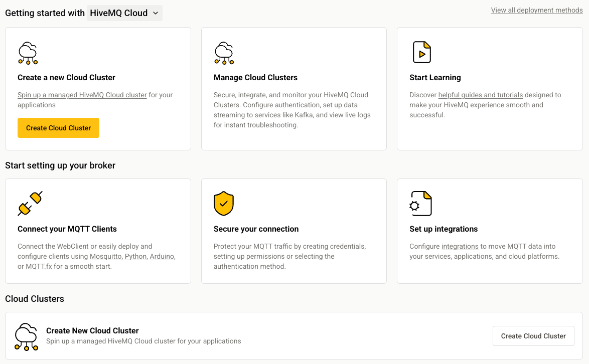Click the bottom Create Cloud Cluster button

click(x=533, y=336)
